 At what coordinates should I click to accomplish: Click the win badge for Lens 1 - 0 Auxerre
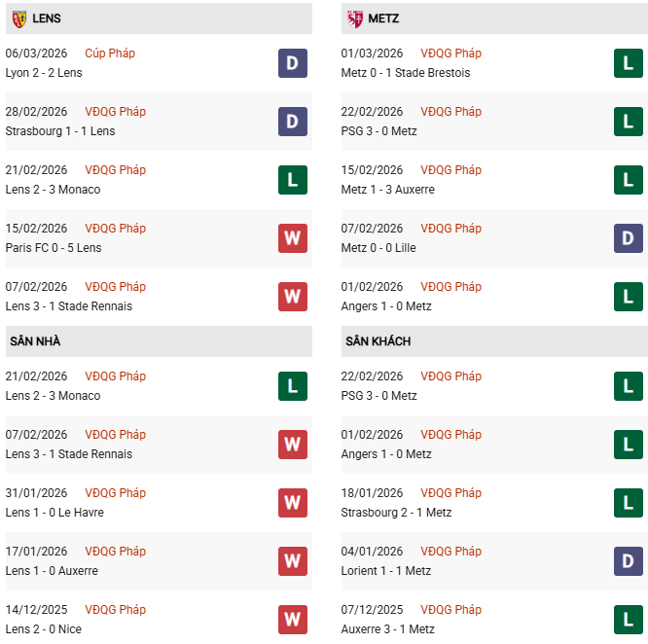click(x=293, y=561)
